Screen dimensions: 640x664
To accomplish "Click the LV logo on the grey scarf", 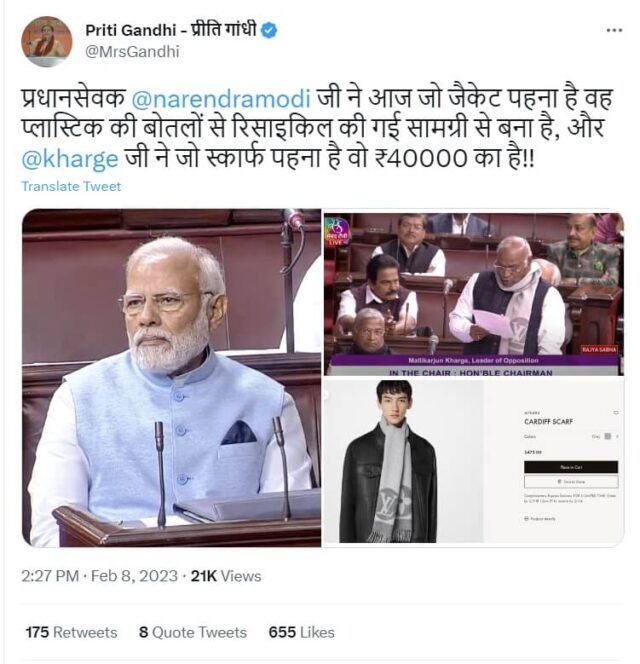I will coord(394,504).
